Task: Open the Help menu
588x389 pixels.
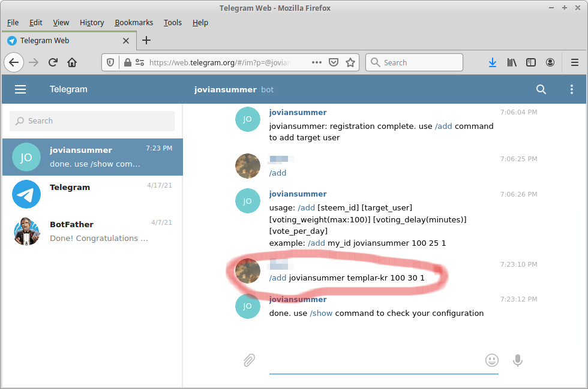Action: 200,23
